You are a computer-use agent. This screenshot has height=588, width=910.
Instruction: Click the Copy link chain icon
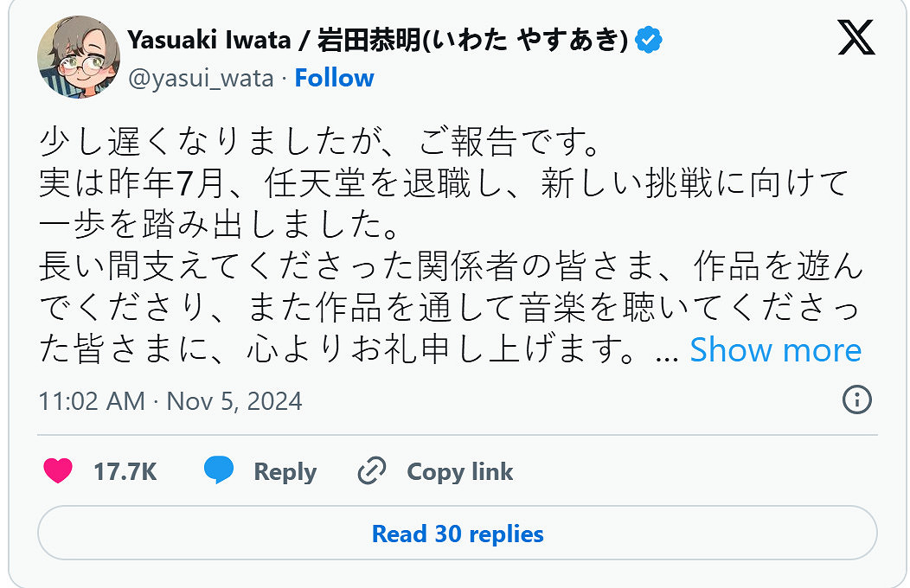370,470
